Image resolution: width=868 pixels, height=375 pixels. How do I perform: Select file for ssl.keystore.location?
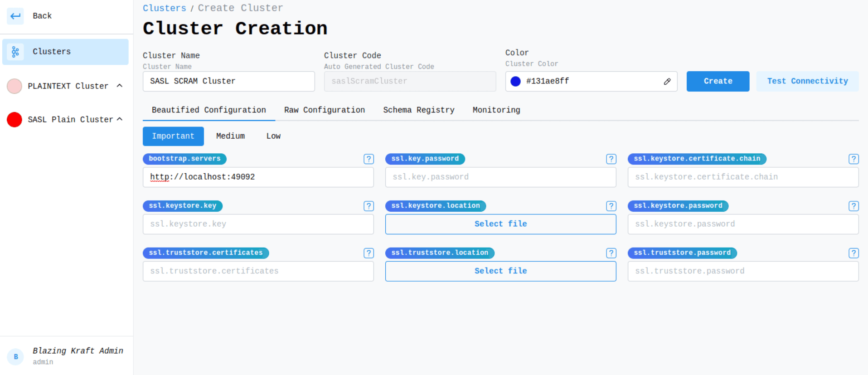pos(501,224)
